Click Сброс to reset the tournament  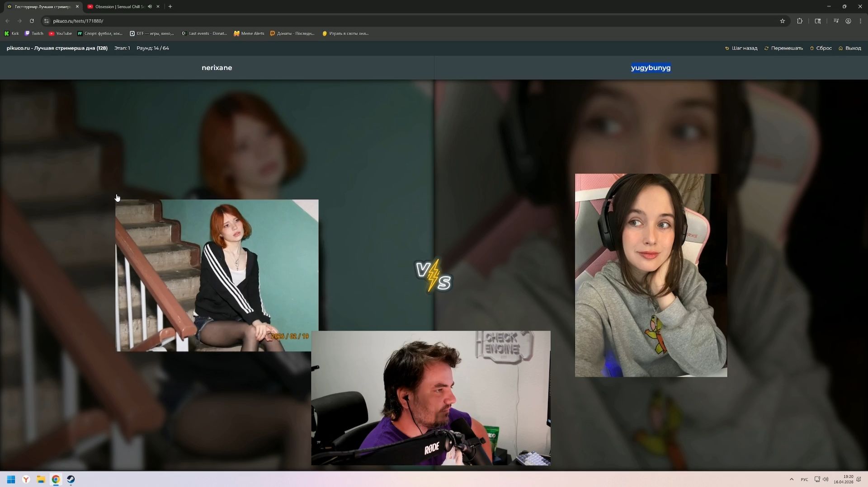(821, 48)
